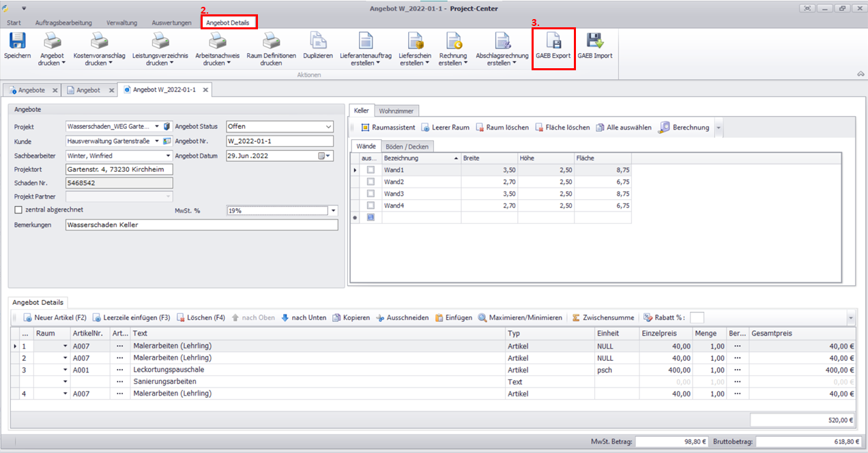This screenshot has width=868, height=453.
Task: Click the Löschen (F4) button
Action: pos(201,318)
